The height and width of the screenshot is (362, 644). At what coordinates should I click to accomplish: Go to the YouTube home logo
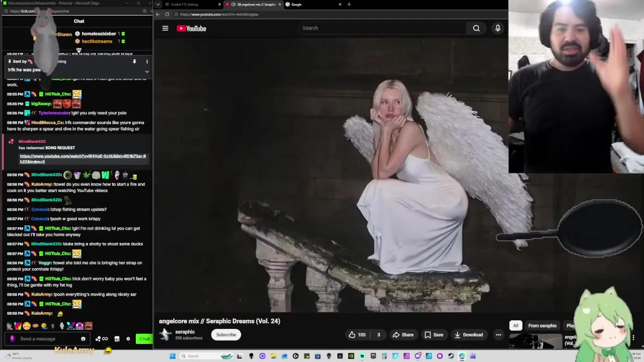(x=191, y=29)
